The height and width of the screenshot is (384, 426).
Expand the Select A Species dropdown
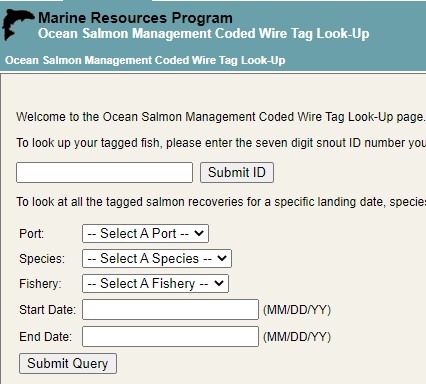pos(157,259)
